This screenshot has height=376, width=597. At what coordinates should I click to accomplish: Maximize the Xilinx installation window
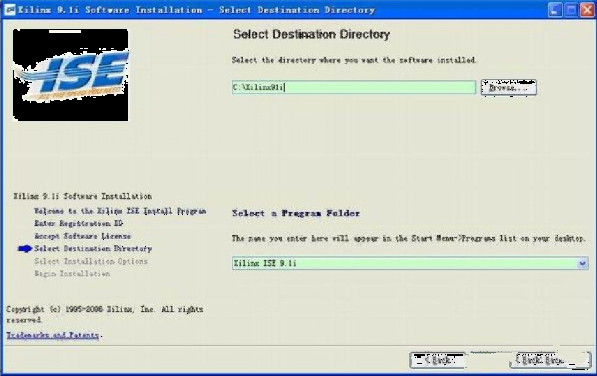[571, 10]
